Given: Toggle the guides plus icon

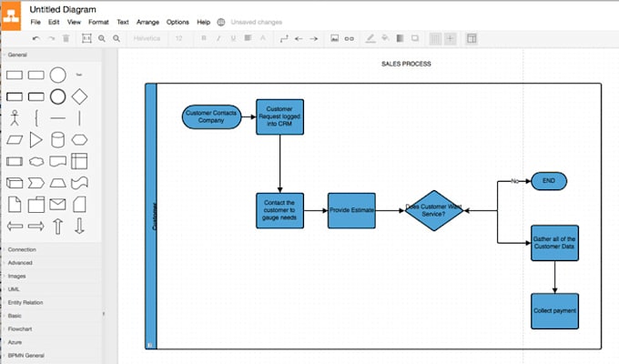Looking at the screenshot, I should point(450,38).
